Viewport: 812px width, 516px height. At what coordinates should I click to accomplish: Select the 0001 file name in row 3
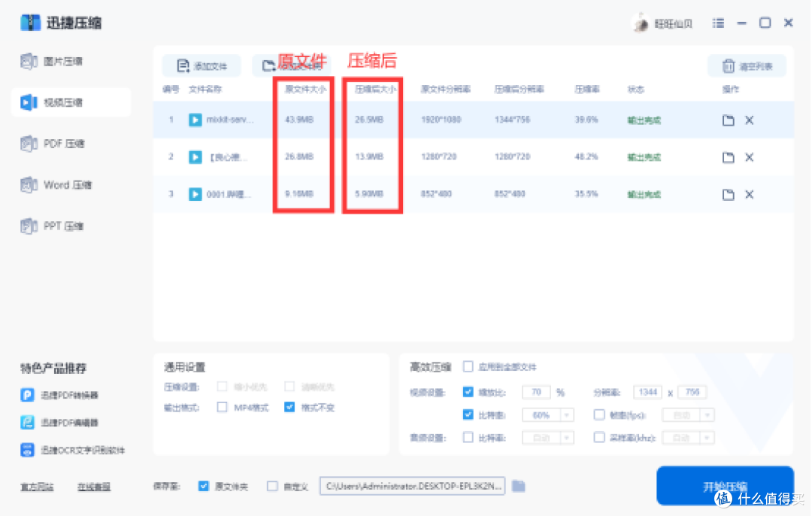click(229, 194)
